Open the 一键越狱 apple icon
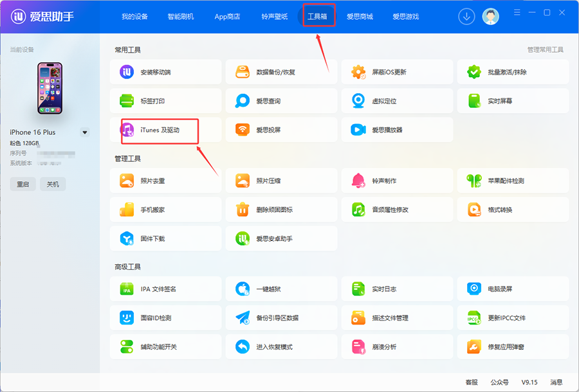The image size is (579, 392). [243, 289]
